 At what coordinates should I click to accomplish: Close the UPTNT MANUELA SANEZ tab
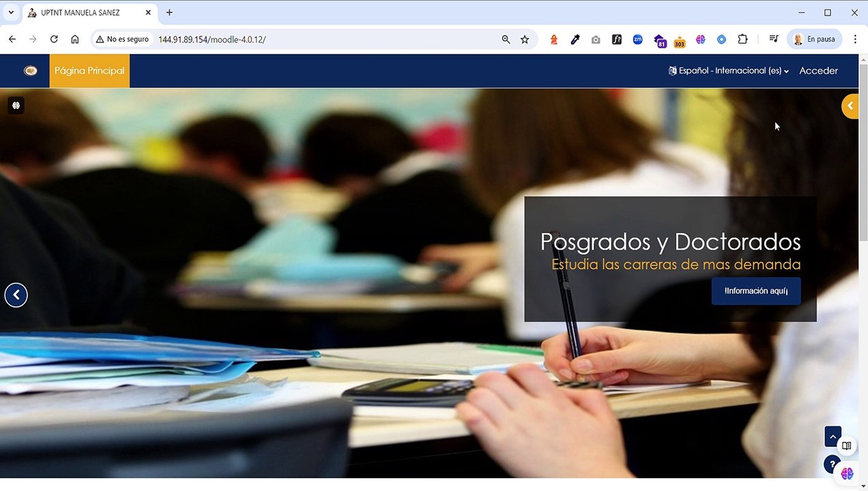pos(148,12)
